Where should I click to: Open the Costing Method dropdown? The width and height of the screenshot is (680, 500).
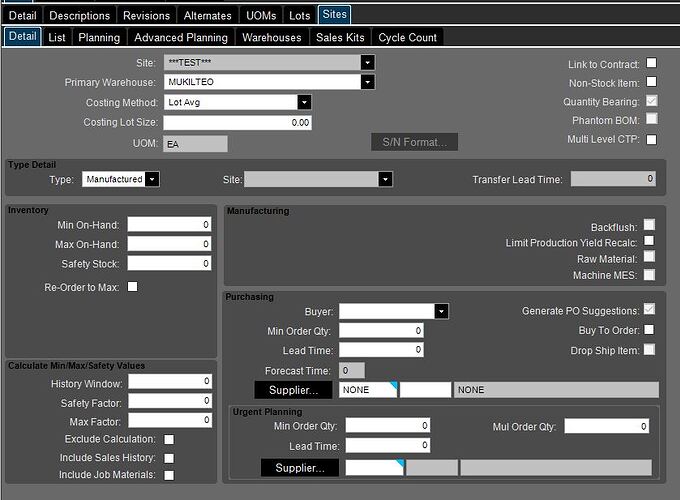coord(304,102)
